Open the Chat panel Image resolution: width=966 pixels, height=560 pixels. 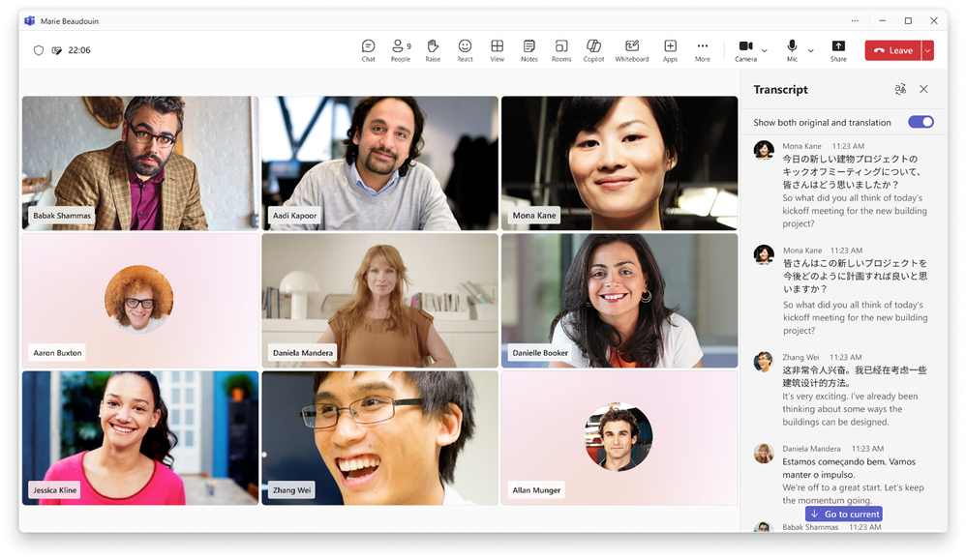(368, 50)
